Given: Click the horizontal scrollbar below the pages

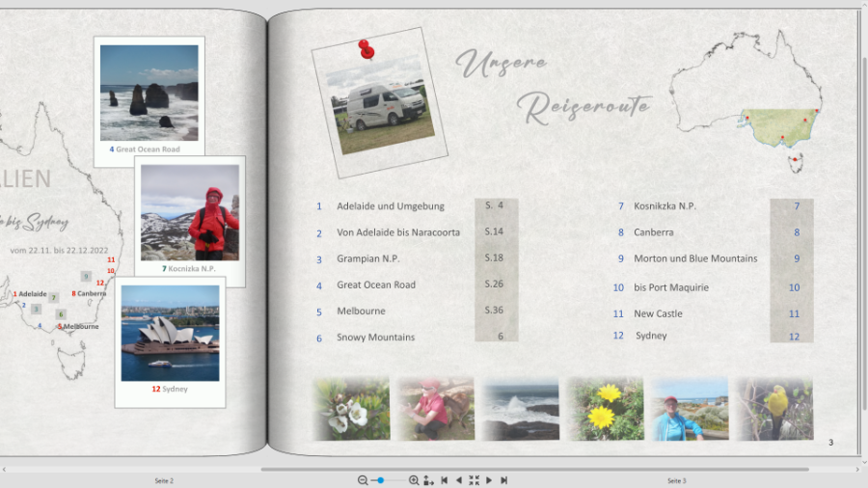Looking at the screenshot, I should coord(434,469).
